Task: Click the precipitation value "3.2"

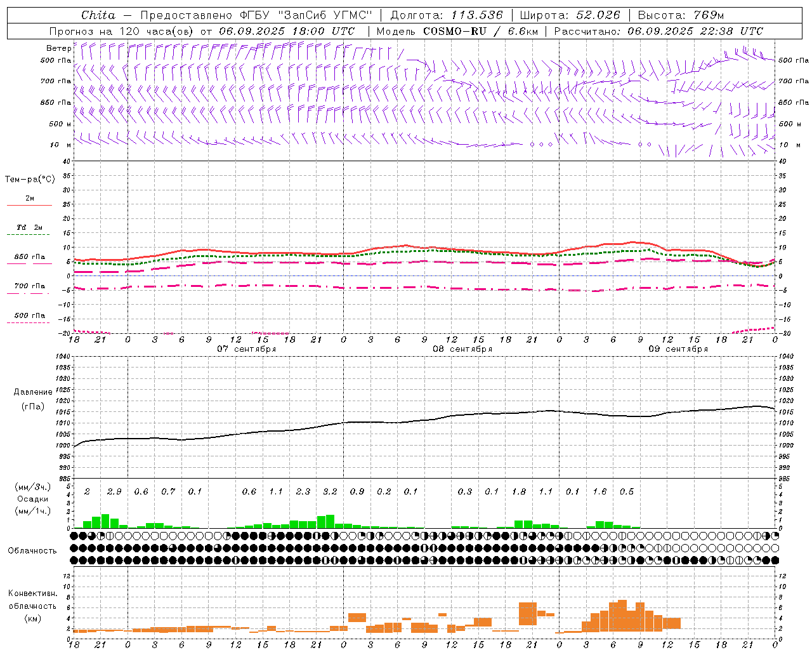Action: tap(330, 492)
